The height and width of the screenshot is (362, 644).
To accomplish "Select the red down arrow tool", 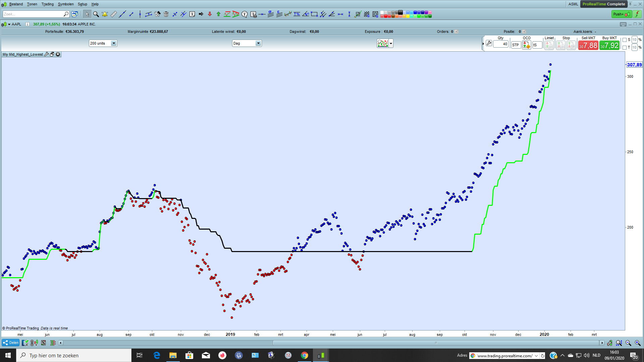I will [x=210, y=14].
